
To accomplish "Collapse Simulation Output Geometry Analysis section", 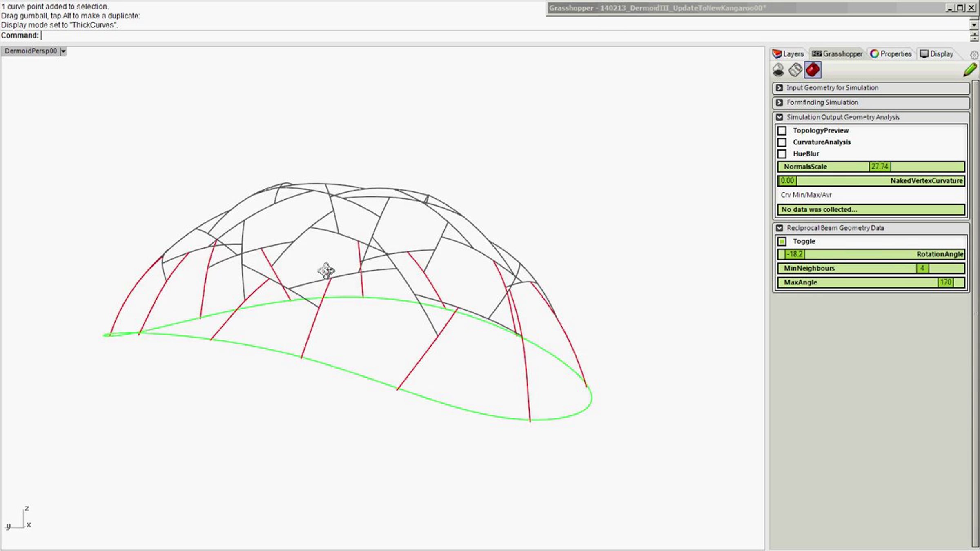I will tap(780, 117).
